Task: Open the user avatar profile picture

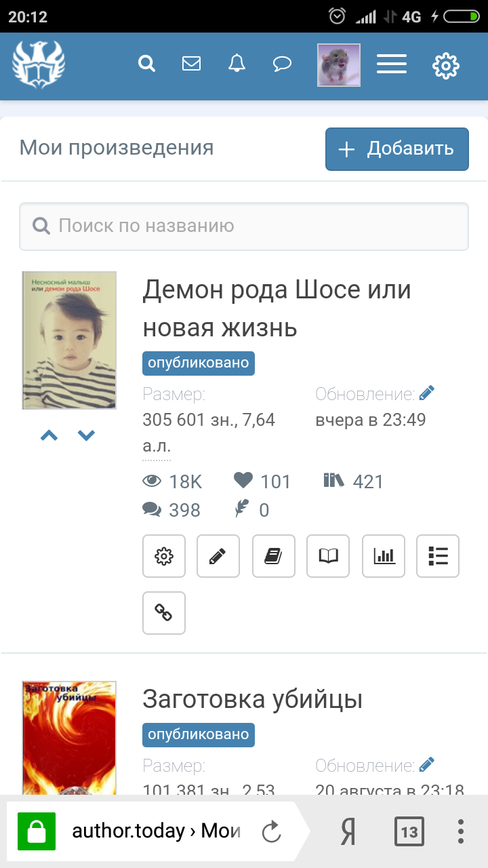Action: [339, 65]
